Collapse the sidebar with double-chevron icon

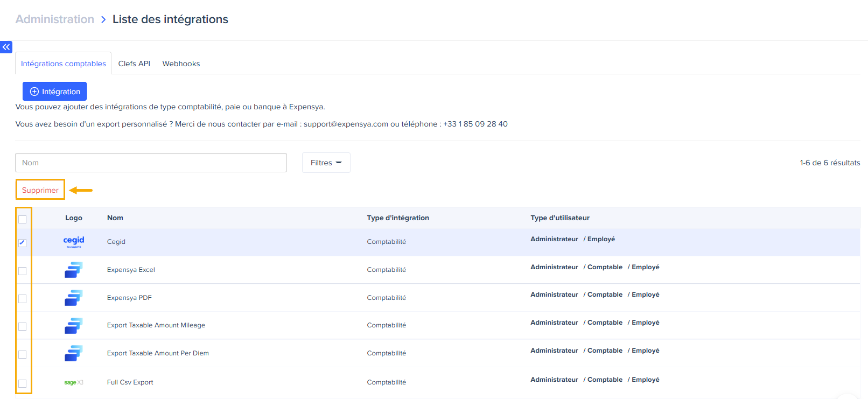tap(6, 47)
